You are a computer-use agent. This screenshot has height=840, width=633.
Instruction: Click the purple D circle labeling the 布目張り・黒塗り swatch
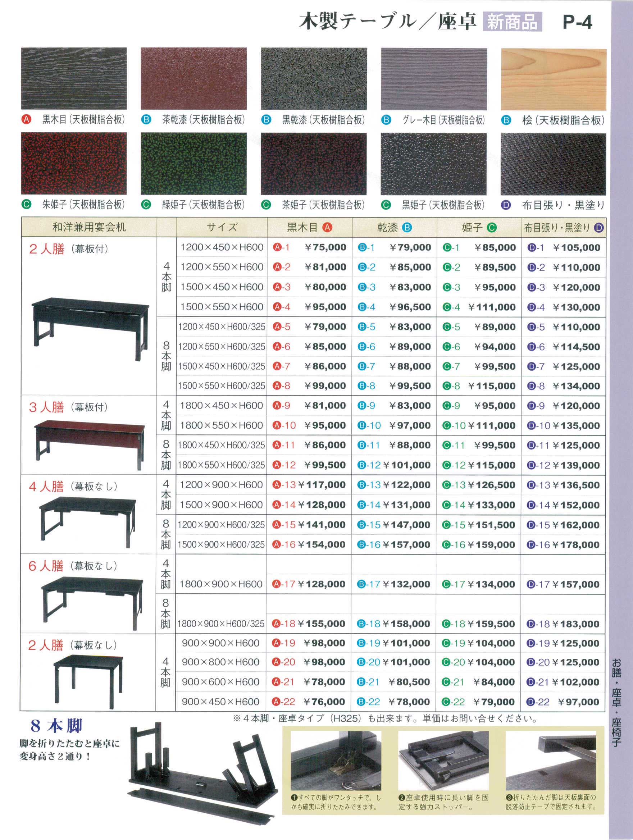point(506,205)
